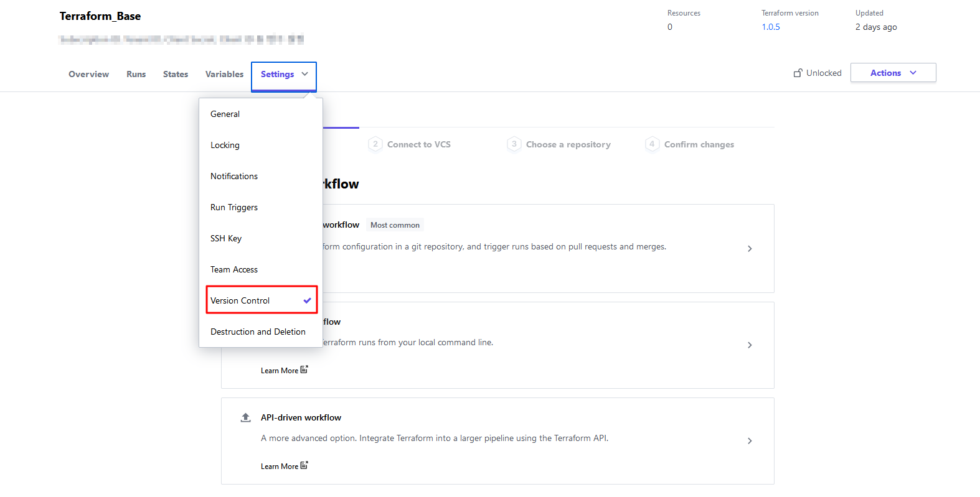Viewport: 980px width, 497px height.
Task: Click the Resources count 0
Action: tap(670, 27)
